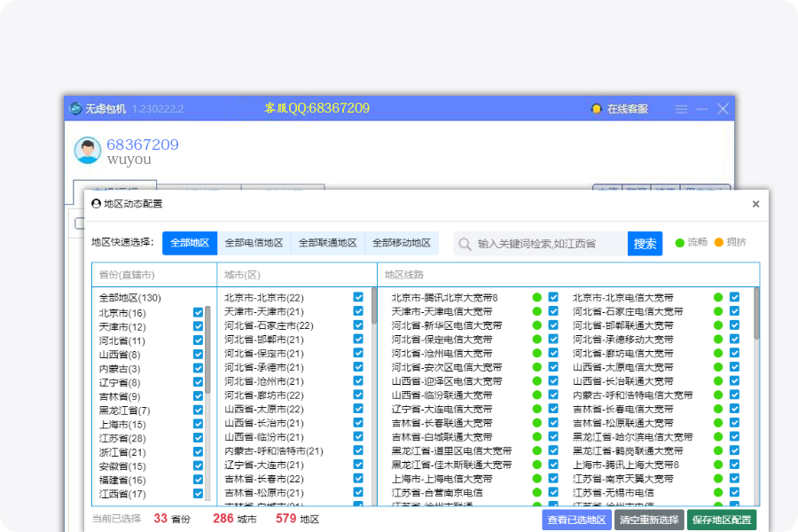
Task: Click the 保存地区配置 button
Action: [721, 520]
